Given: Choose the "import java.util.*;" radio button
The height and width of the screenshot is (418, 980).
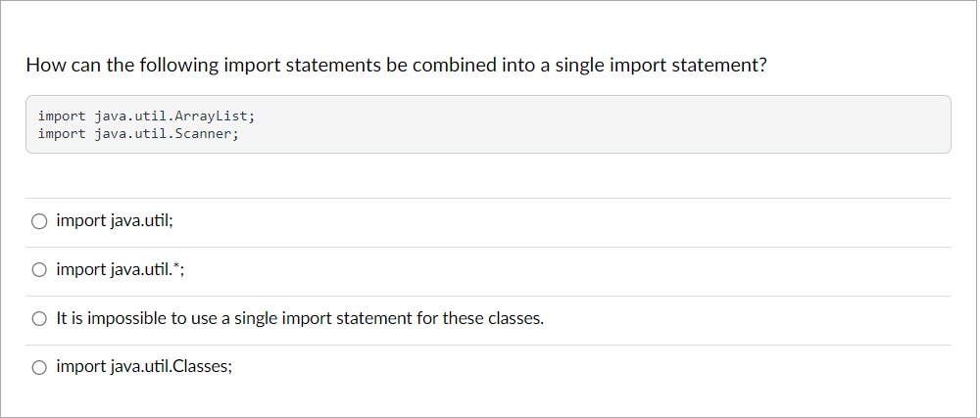Looking at the screenshot, I should click(x=39, y=270).
